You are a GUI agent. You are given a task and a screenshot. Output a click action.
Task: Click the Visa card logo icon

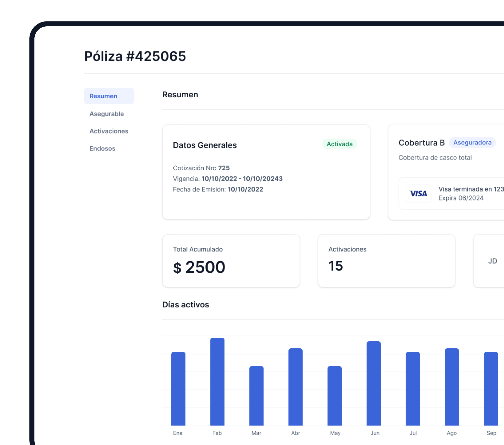pyautogui.click(x=419, y=193)
